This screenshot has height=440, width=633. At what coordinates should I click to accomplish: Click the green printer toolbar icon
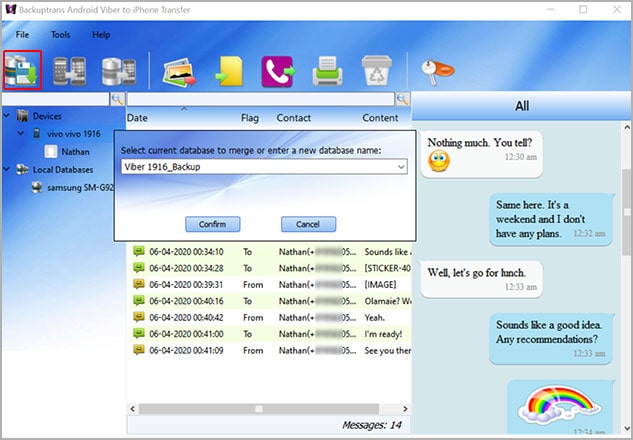click(327, 71)
